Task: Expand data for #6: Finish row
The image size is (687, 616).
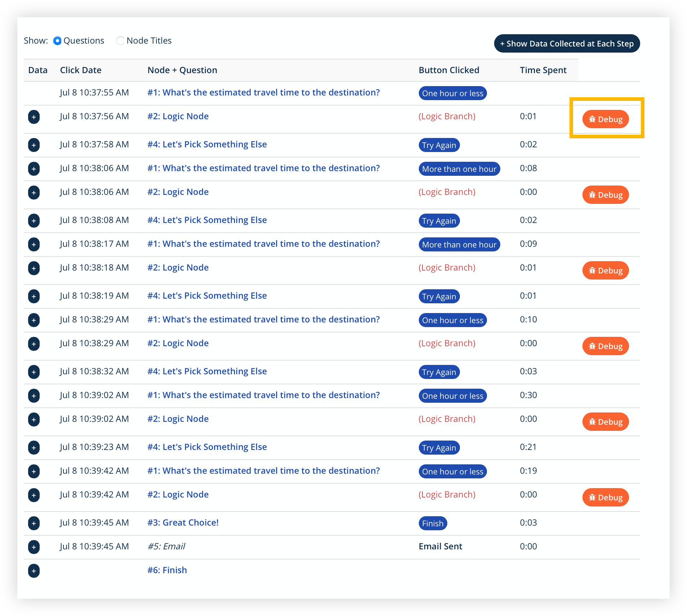Action: tap(34, 571)
